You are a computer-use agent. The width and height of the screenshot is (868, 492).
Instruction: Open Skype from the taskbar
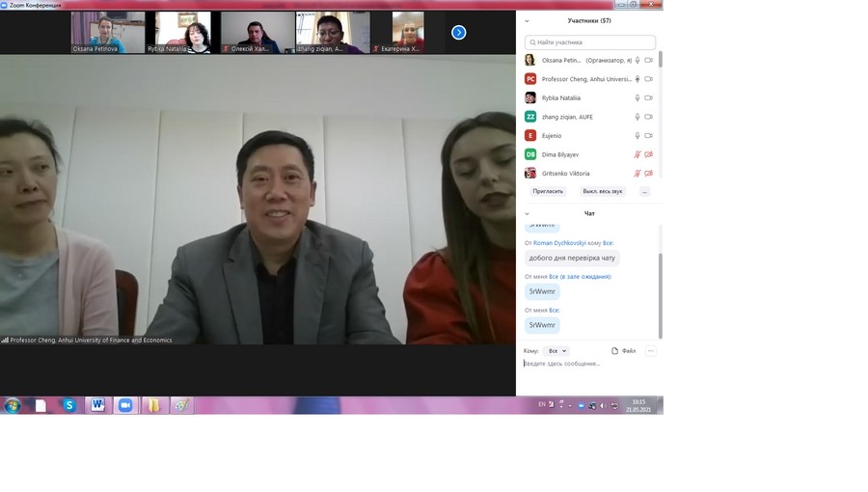69,406
